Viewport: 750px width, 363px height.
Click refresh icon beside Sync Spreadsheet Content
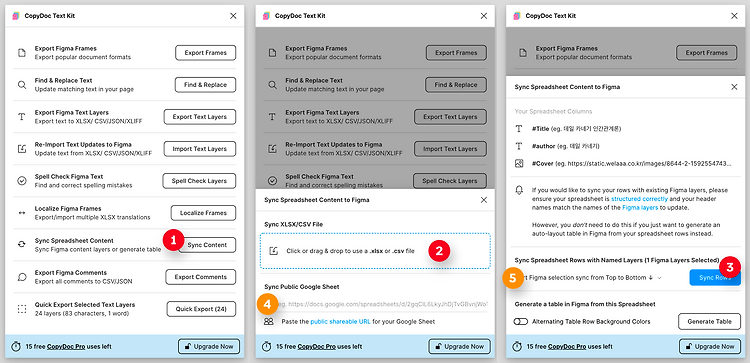click(22, 244)
